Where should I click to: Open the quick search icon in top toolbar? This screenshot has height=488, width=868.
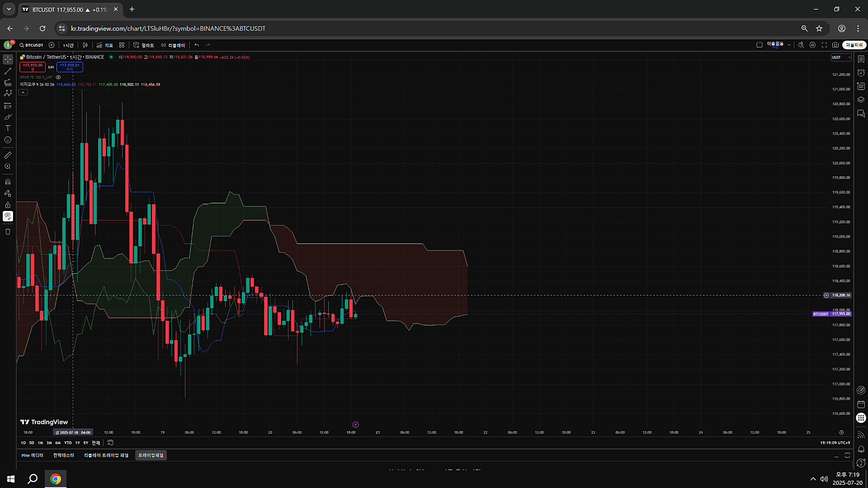coord(801,45)
